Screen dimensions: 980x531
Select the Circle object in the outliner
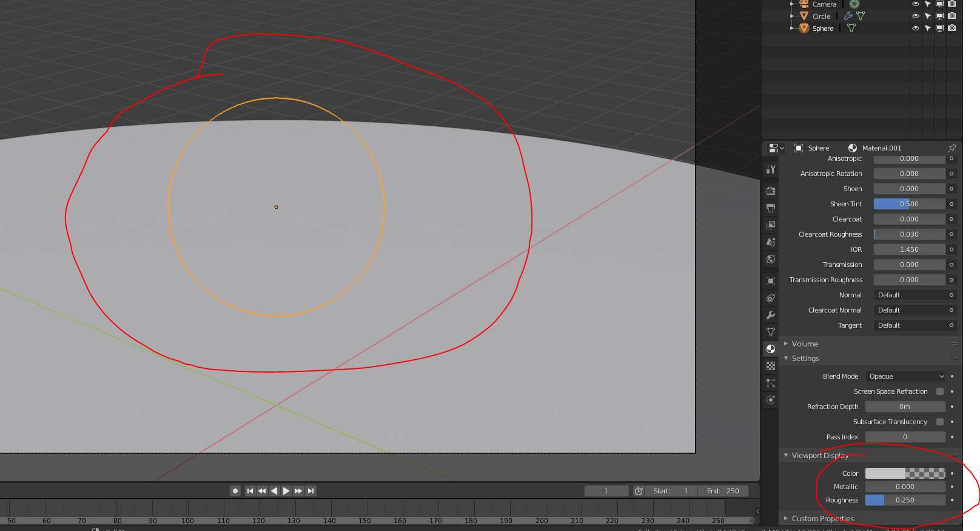tap(821, 16)
